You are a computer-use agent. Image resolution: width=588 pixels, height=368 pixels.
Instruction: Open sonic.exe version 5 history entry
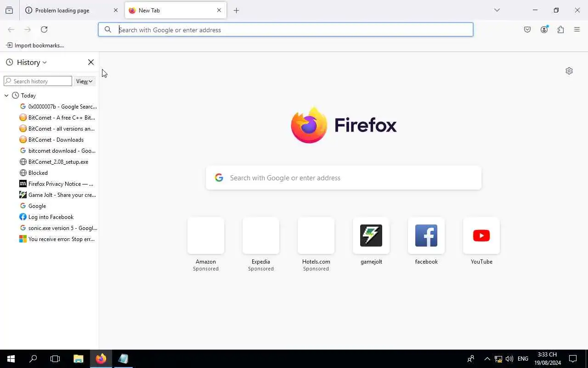pyautogui.click(x=58, y=228)
